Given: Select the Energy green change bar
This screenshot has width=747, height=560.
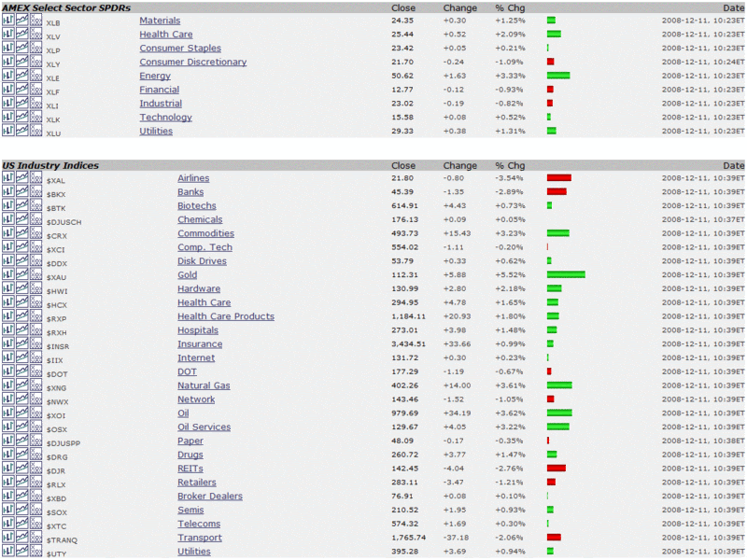Looking at the screenshot, I should 558,76.
